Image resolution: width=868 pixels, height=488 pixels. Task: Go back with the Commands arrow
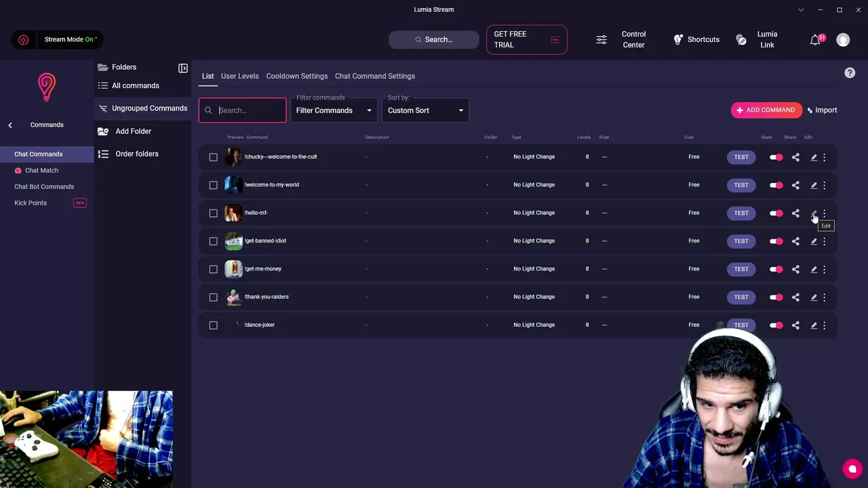coord(10,125)
